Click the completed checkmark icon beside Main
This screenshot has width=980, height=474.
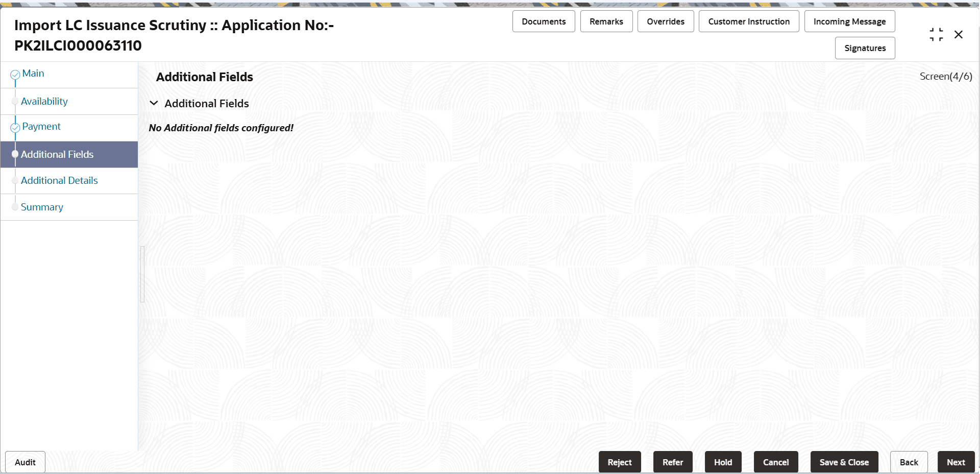pyautogui.click(x=15, y=73)
